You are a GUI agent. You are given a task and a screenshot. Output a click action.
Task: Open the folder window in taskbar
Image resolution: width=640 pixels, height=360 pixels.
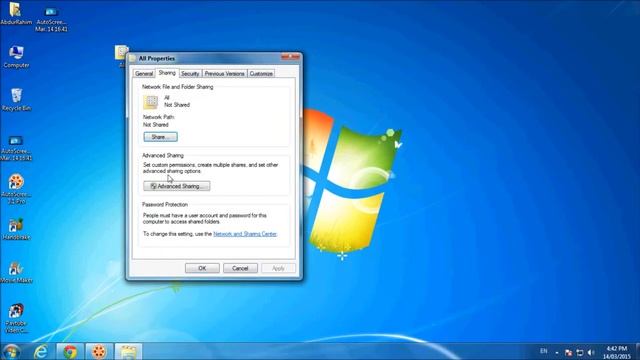click(128, 351)
